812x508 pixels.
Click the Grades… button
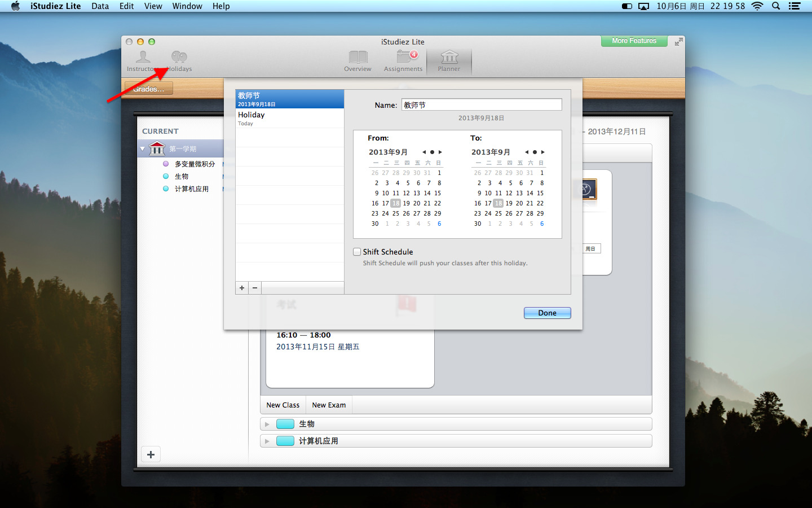point(149,89)
